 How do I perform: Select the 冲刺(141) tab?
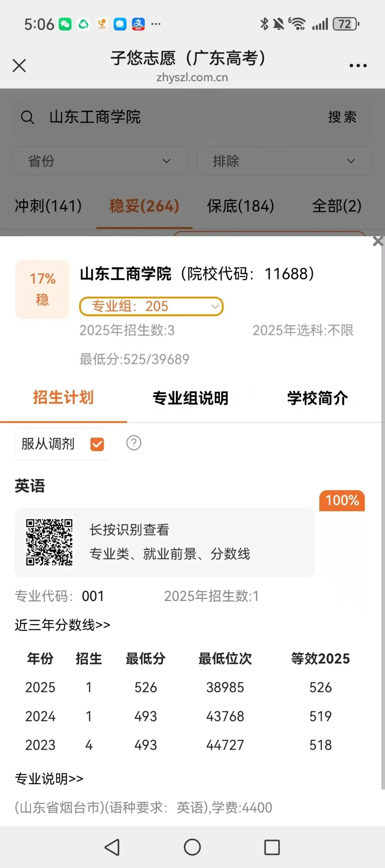[x=48, y=206]
